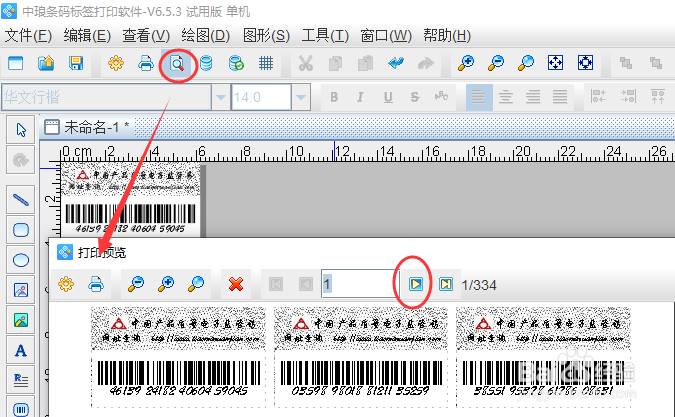The height and width of the screenshot is (417, 675).
Task: Click the send-to-back layer icon
Action: point(656,63)
